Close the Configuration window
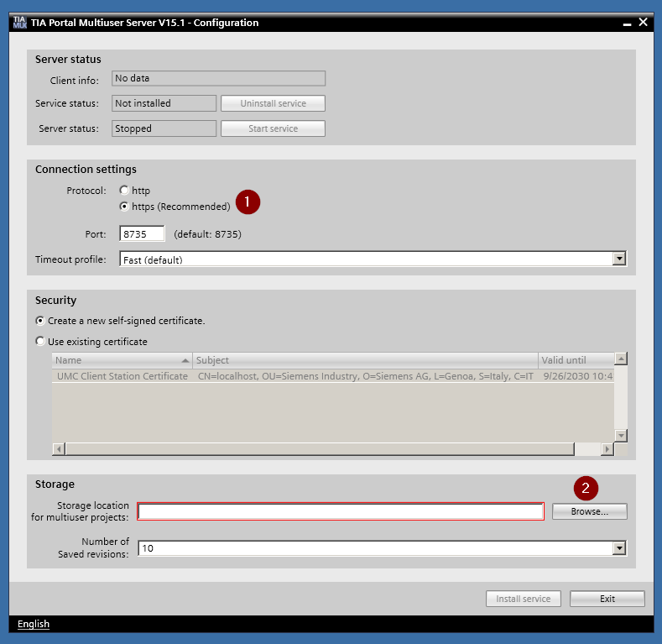 click(x=643, y=22)
